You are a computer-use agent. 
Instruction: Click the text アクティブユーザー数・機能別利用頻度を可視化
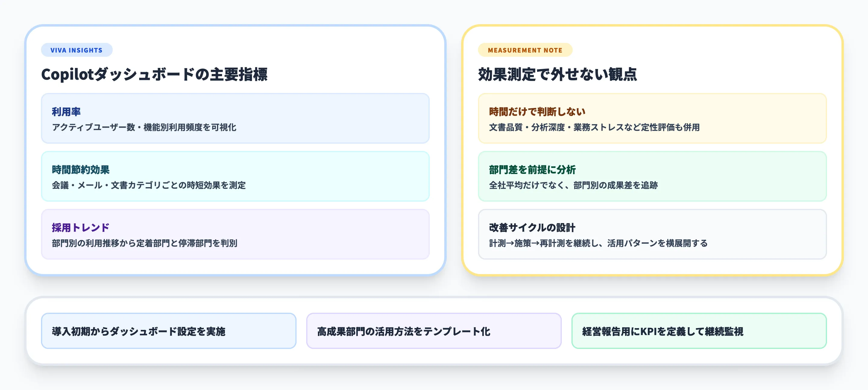[145, 128]
